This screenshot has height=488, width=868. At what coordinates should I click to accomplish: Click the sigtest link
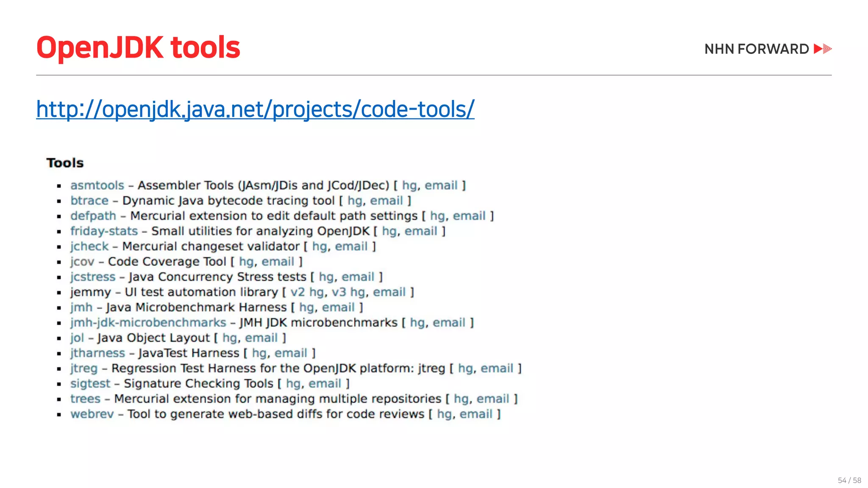(x=90, y=384)
